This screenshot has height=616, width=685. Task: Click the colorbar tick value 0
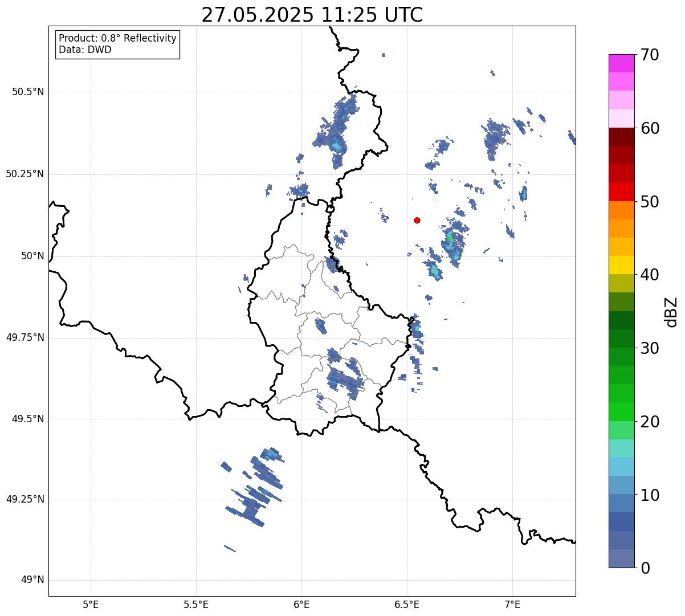coord(645,568)
